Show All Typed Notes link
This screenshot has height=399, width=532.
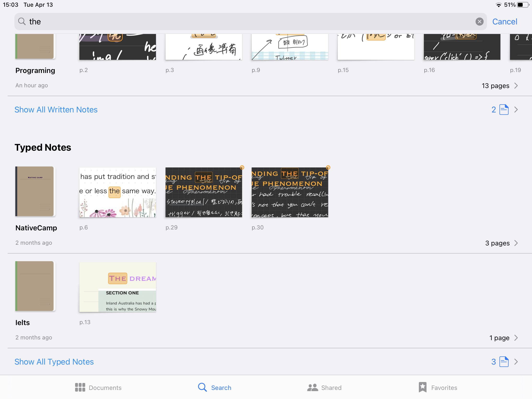click(x=54, y=362)
